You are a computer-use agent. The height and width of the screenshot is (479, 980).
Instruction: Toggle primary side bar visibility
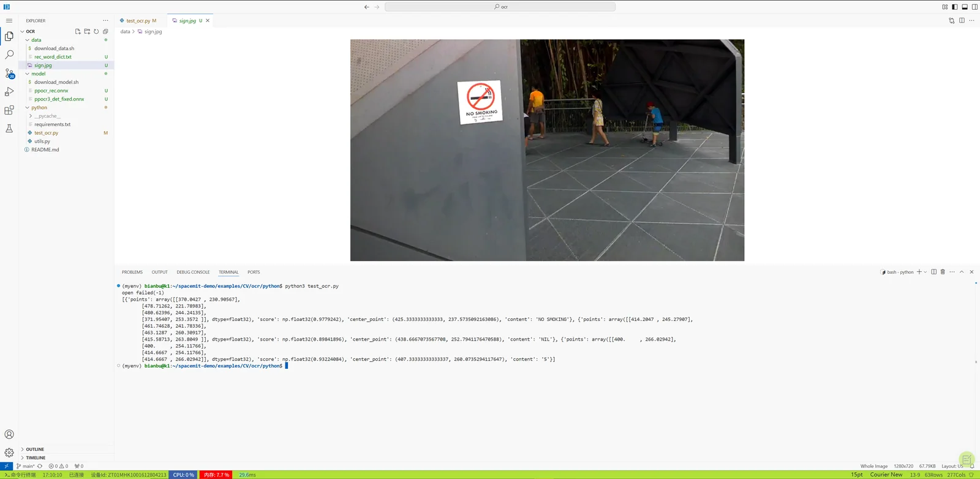click(x=955, y=7)
